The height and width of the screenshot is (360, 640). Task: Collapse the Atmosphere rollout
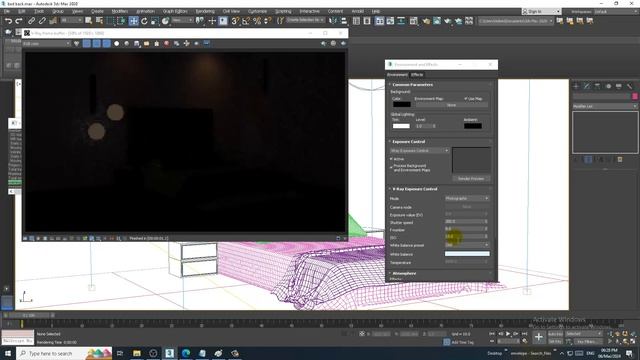404,273
